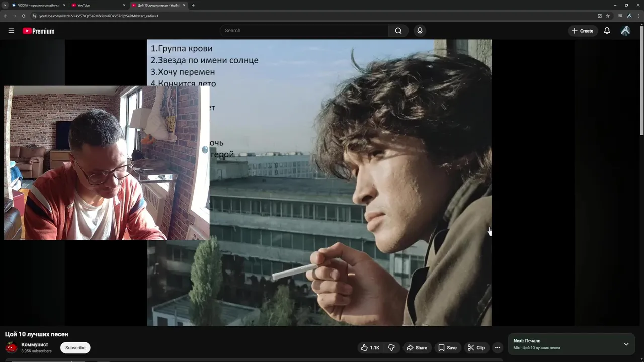Image resolution: width=644 pixels, height=362 pixels.
Task: Close the YouTube second tab
Action: [x=124, y=5]
